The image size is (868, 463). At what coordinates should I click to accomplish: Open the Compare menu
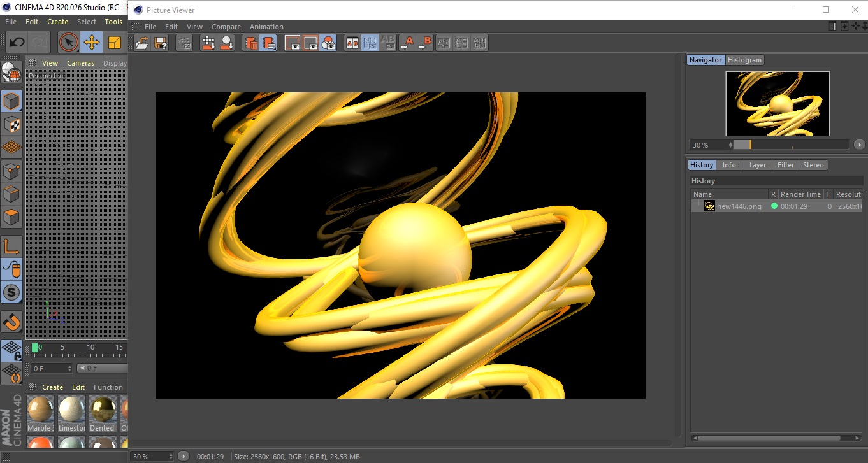[226, 27]
